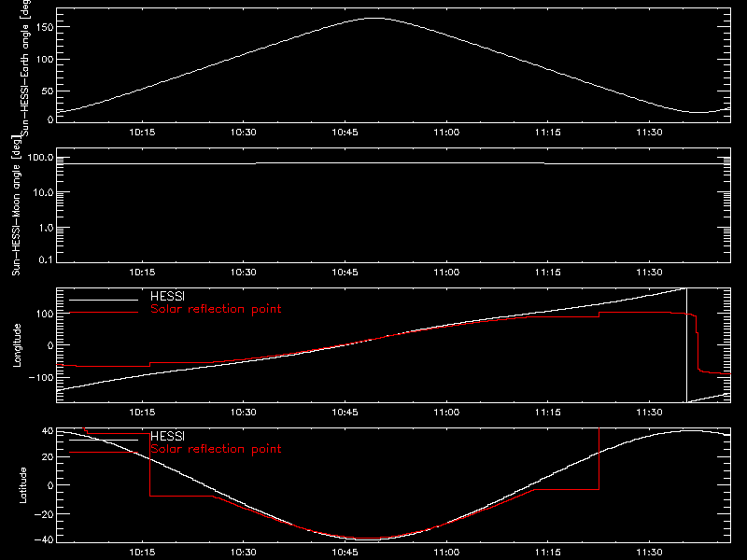This screenshot has width=747, height=560.
Task: Select HESSI legend text in Latitude plot
Action: click(167, 436)
